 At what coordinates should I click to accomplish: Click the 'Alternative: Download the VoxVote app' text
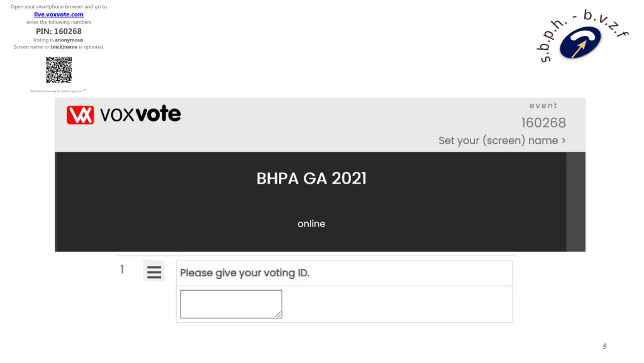click(x=56, y=91)
